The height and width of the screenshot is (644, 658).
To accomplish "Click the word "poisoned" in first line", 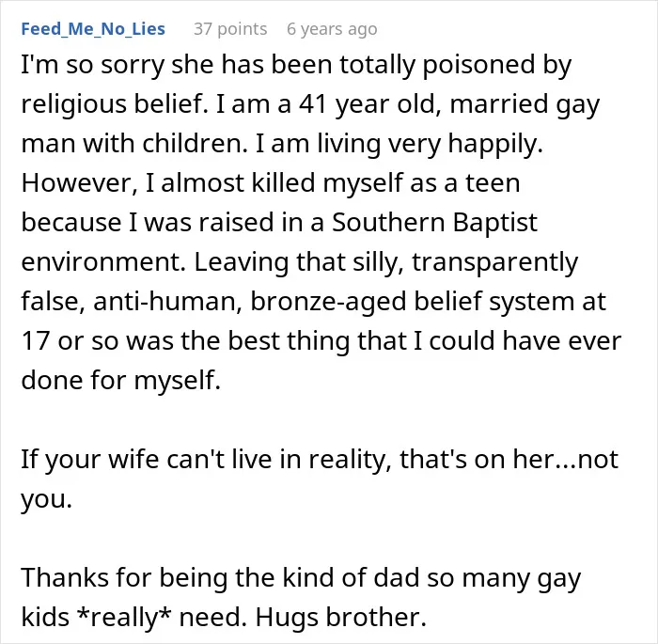I will click(x=478, y=66).
